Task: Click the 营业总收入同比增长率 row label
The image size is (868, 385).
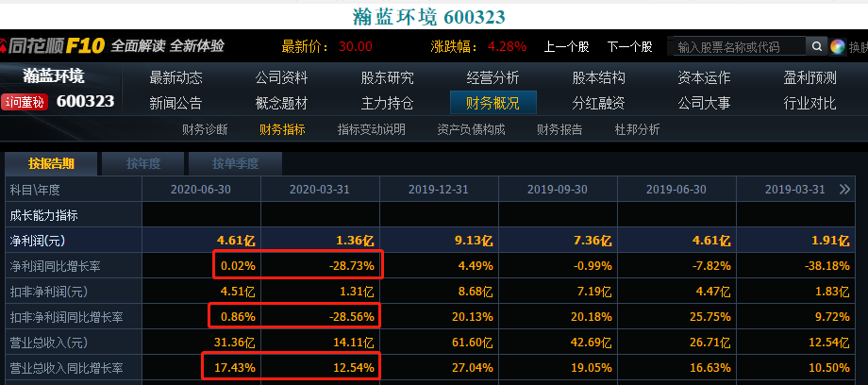Action: [66, 368]
